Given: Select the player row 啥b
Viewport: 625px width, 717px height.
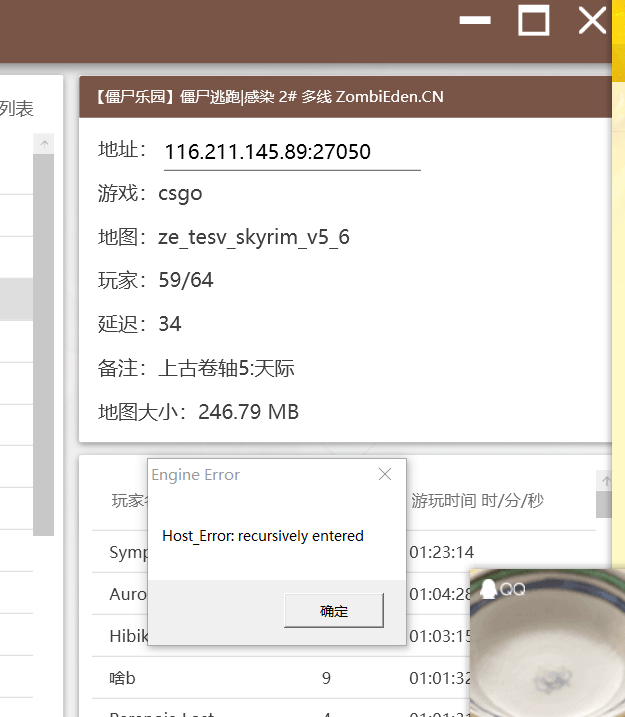Looking at the screenshot, I should [x=281, y=678].
